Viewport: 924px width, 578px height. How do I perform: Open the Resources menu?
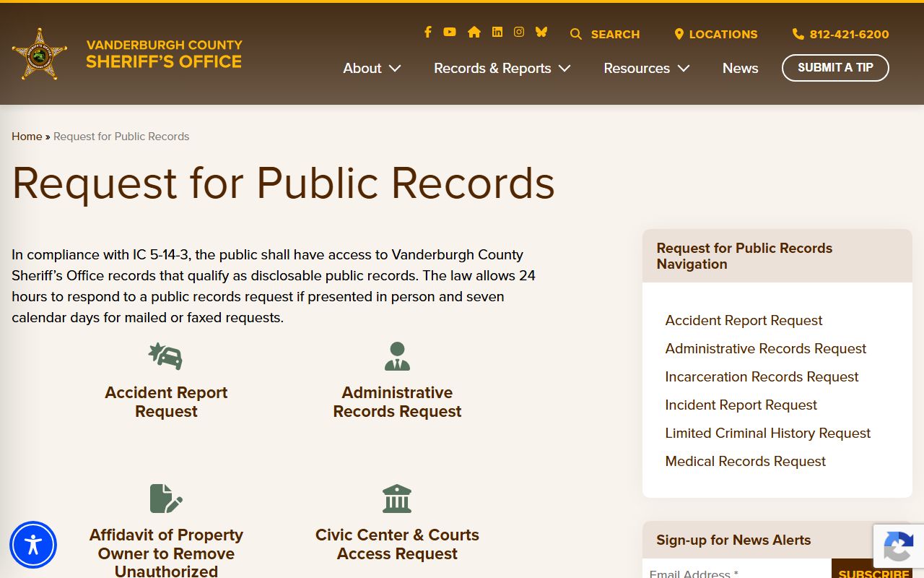click(637, 68)
